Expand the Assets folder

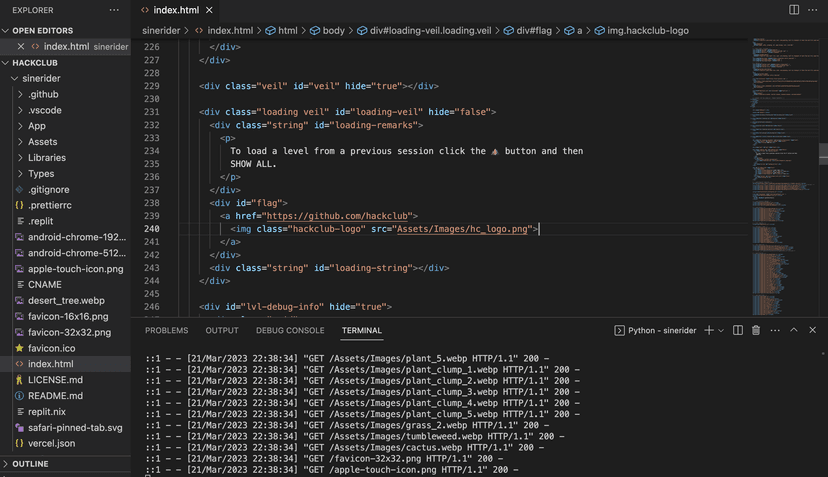42,142
